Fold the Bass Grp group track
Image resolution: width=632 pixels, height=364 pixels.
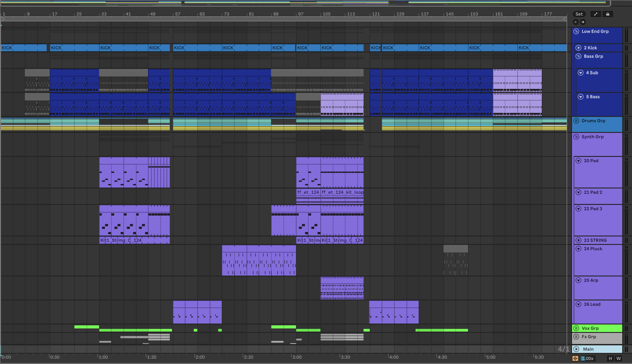578,56
